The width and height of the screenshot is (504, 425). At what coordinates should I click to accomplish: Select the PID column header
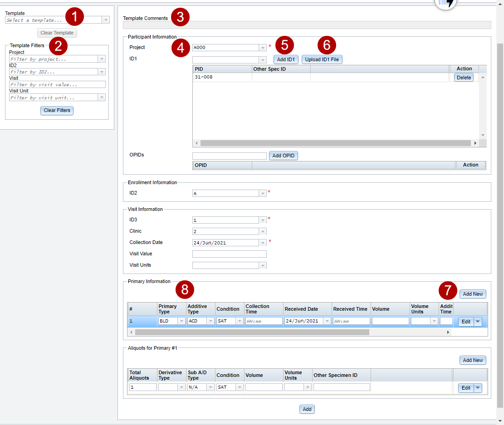tap(222, 69)
